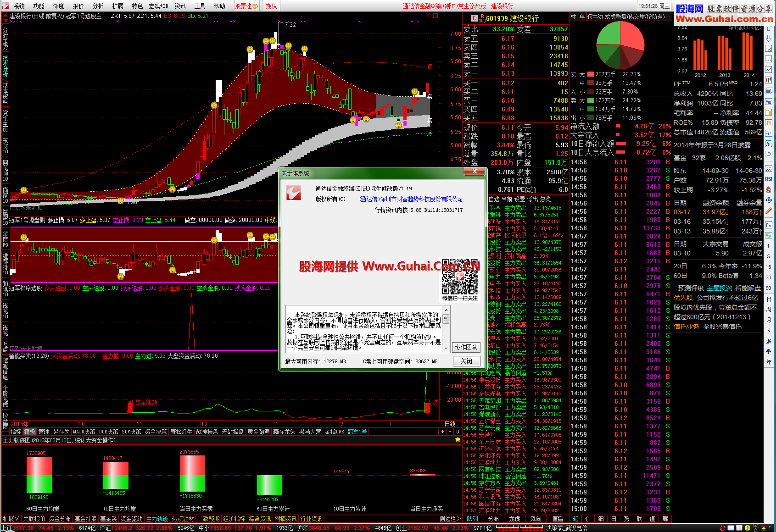Select the four-way move arrows icon
Image resolution: width=776 pixels, height=532 pixels.
pos(769,200)
